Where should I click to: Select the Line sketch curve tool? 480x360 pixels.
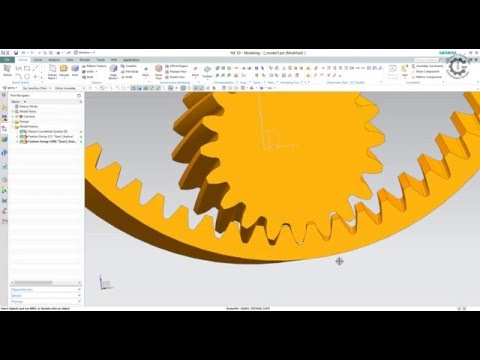(x=35, y=68)
